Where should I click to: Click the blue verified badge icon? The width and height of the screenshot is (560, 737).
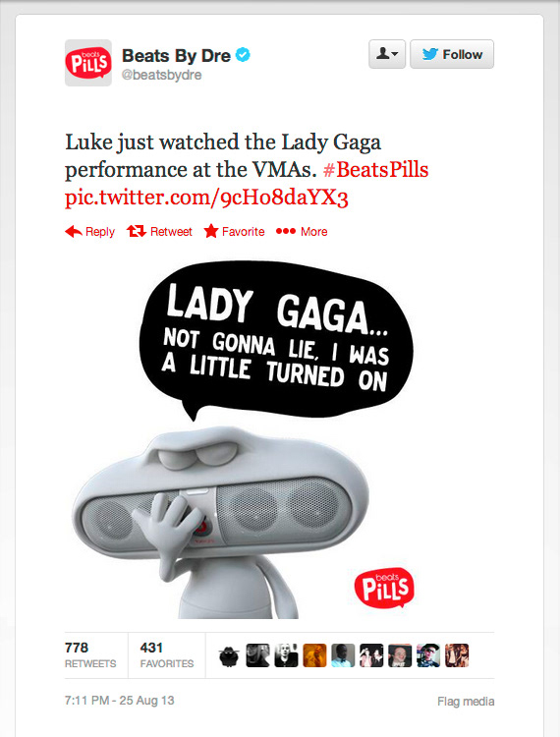[x=243, y=55]
